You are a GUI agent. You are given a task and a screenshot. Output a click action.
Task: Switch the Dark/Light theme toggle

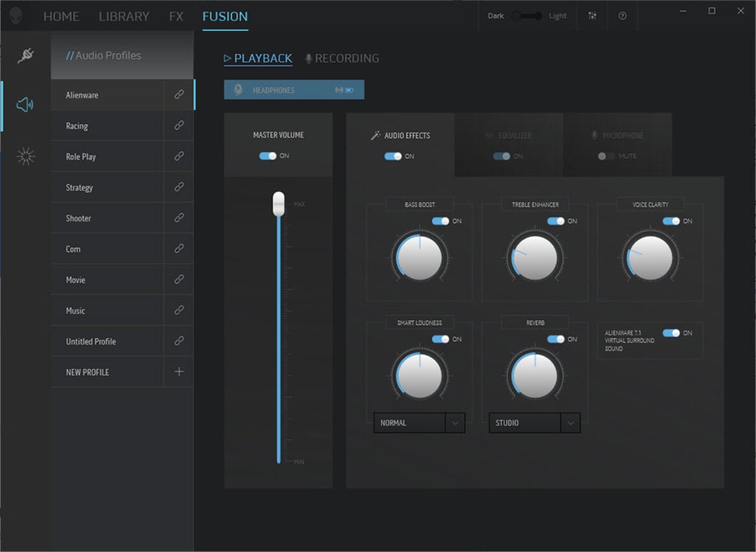point(526,16)
